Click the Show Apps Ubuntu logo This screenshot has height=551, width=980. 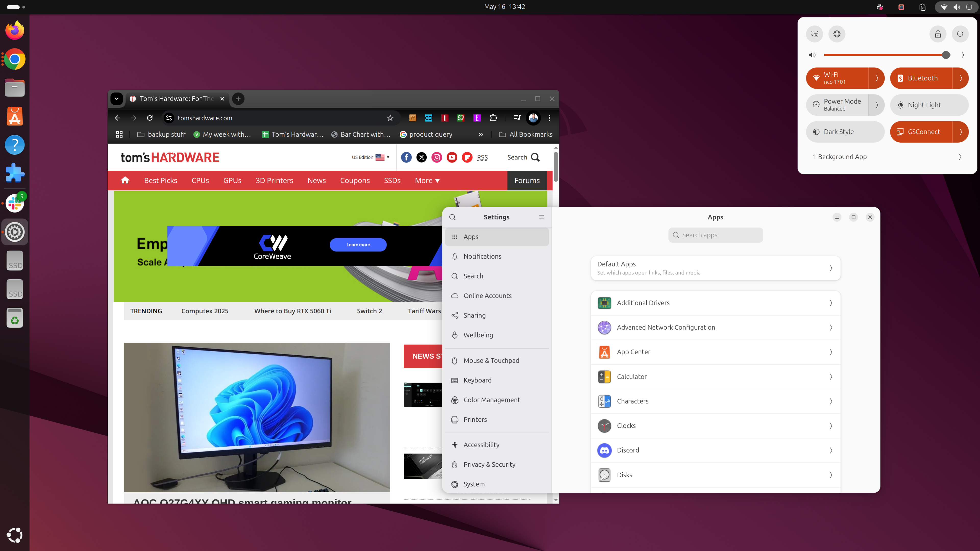pyautogui.click(x=15, y=535)
